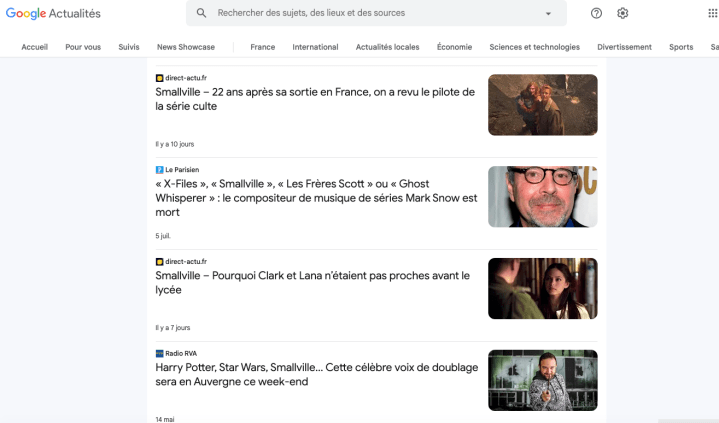Screen dimensions: 719x423
Task: Click the Google Actualités logo
Action: pos(53,13)
